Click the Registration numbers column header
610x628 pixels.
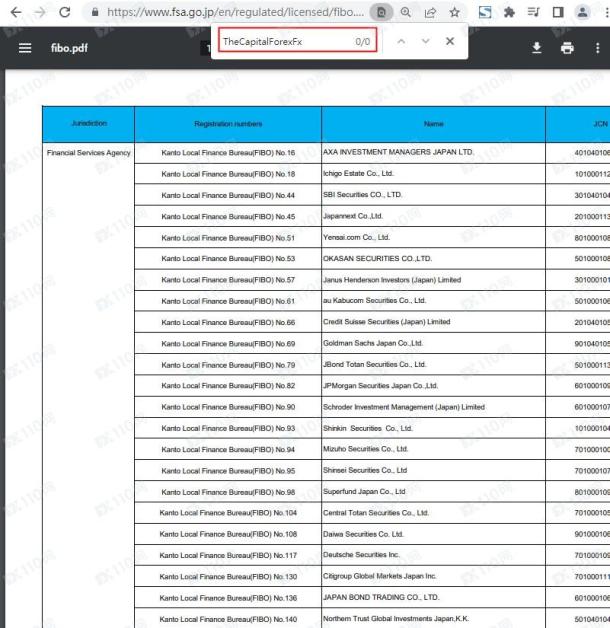228,124
